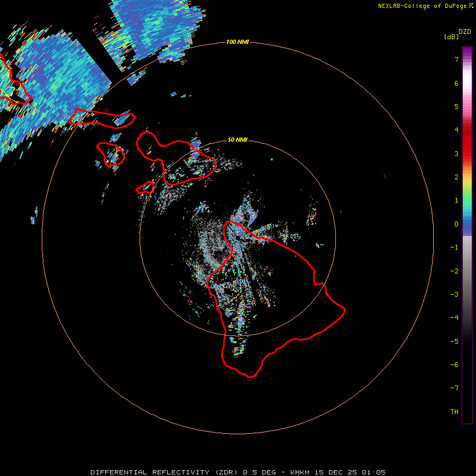This screenshot has width=476, height=476.
Task: Click the -2 value on the color scale
Action: (454, 271)
